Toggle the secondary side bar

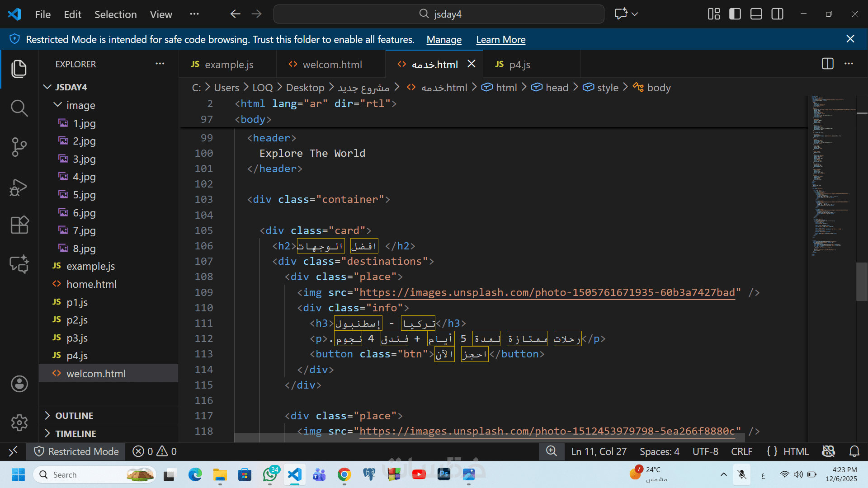tap(778, 14)
